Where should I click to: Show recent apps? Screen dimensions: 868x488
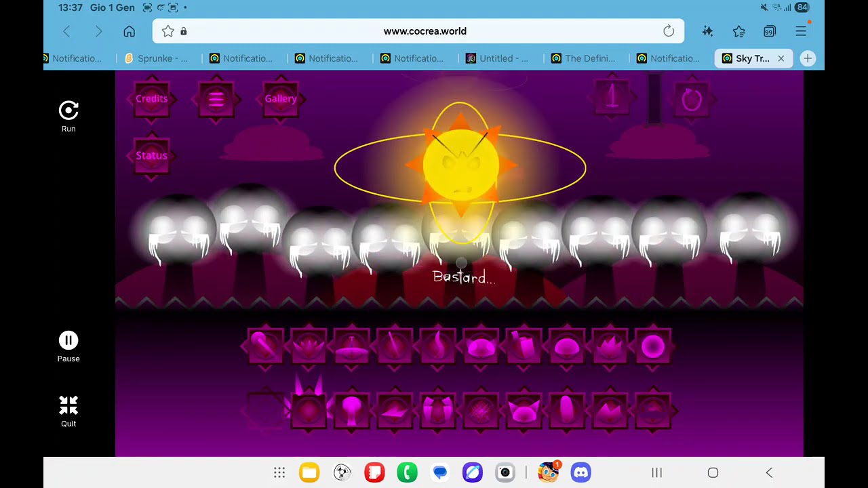point(656,472)
